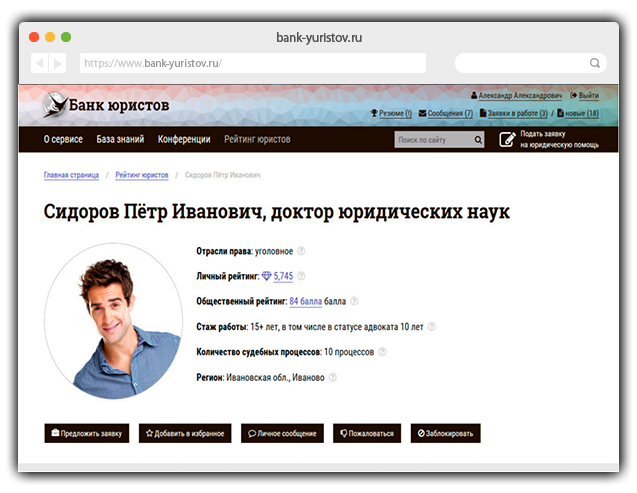Open the Конференции menu item
Image resolution: width=637 pixels, height=493 pixels.
(x=184, y=139)
